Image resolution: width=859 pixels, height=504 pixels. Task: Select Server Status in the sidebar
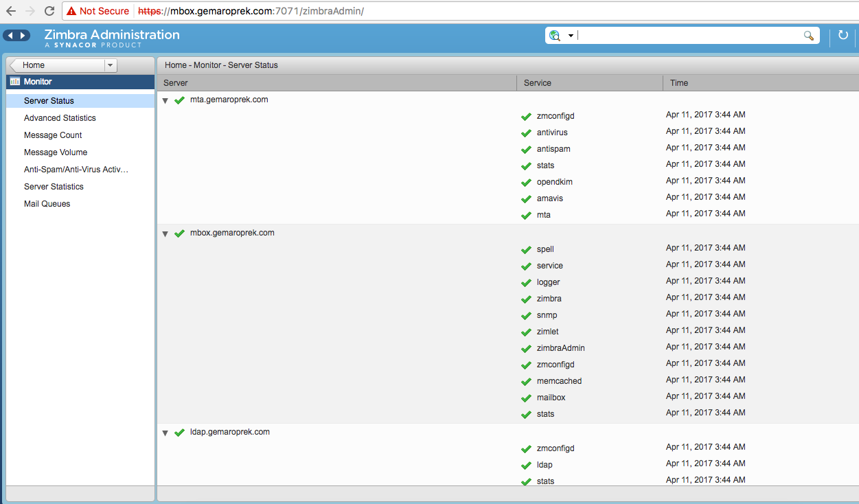coord(80,101)
